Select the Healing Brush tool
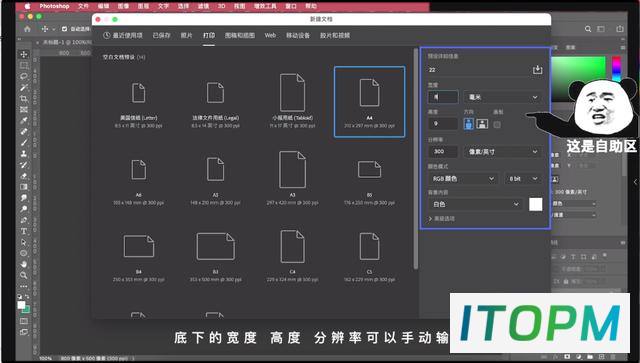The height and width of the screenshot is (363, 640). [24, 131]
